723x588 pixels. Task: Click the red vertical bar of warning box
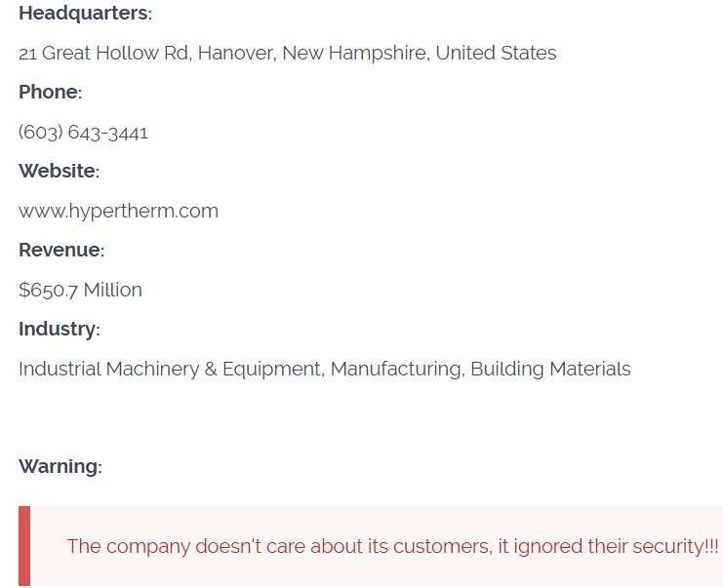click(24, 546)
